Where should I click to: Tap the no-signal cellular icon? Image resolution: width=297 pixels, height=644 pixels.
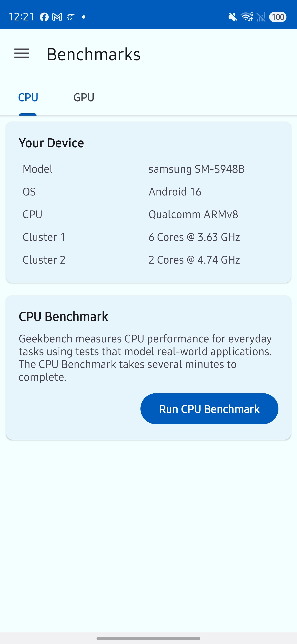pyautogui.click(x=261, y=17)
